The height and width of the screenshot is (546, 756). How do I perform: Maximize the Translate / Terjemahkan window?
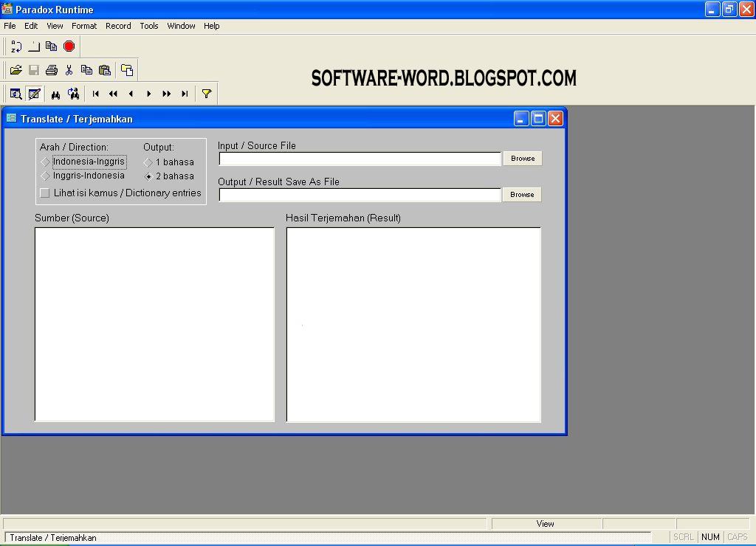(538, 119)
